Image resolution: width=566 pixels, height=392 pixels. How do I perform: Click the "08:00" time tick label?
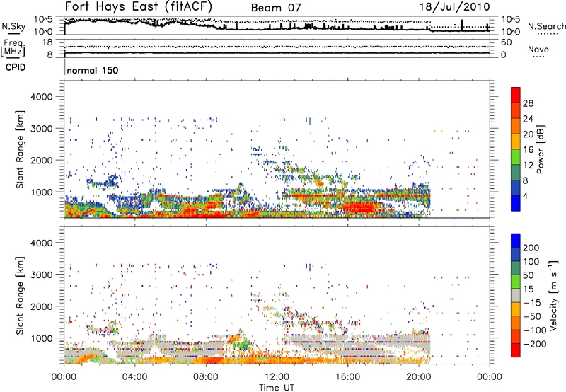206,377
